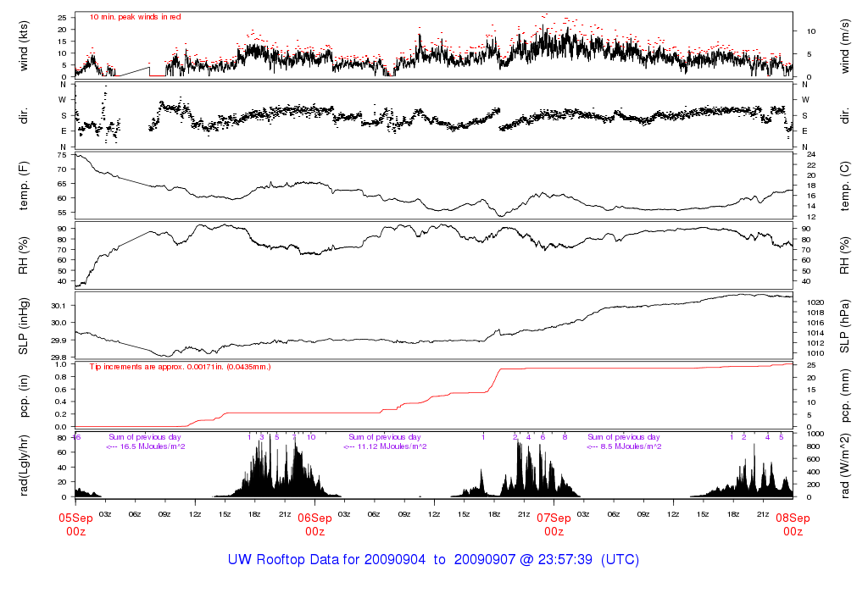Image resolution: width=868 pixels, height=593 pixels.
Task: Click the left 'dir.' axis label
Action: 24,116
